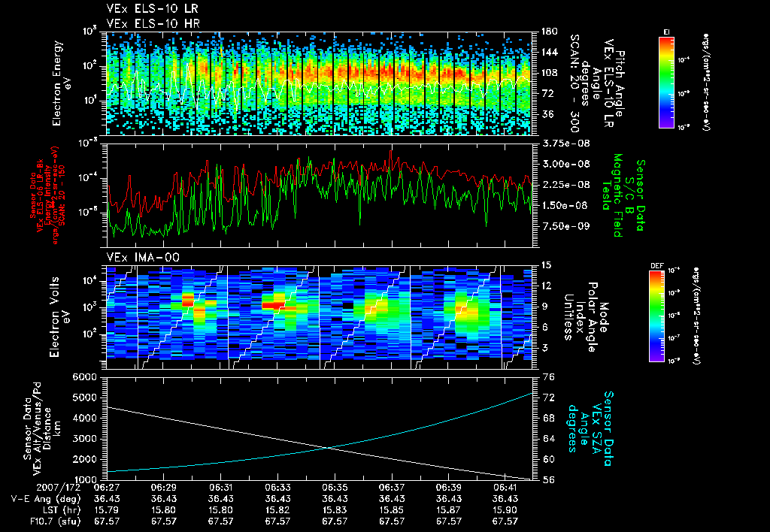Click the 7.50e-09 magnetic field tick
770x532 pixels.
pos(565,225)
